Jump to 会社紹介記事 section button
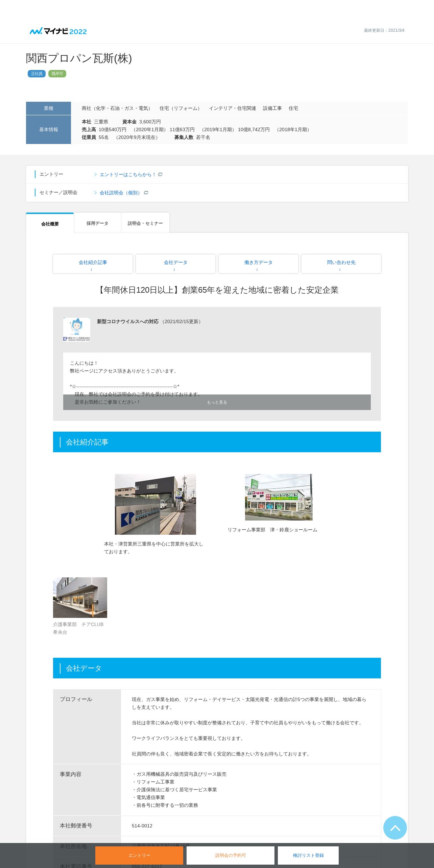 pyautogui.click(x=93, y=264)
